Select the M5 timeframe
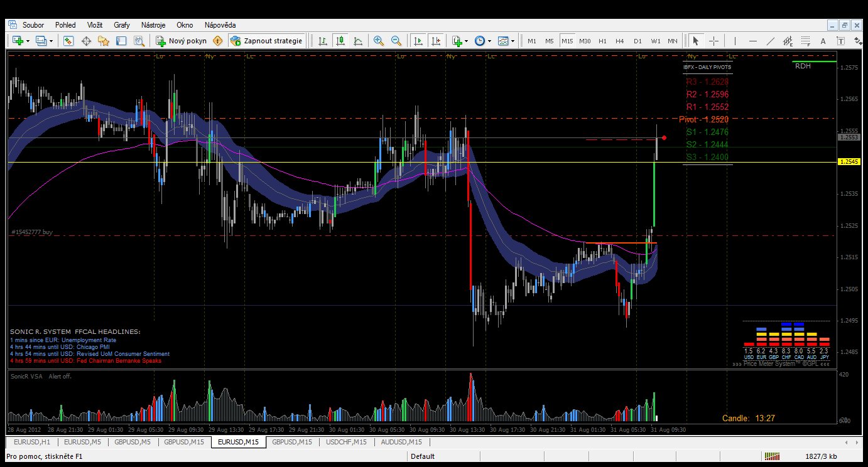The width and height of the screenshot is (868, 467). coord(550,41)
